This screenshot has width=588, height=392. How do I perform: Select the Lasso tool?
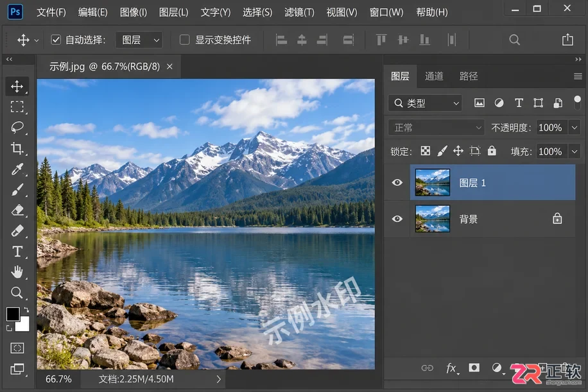17,128
